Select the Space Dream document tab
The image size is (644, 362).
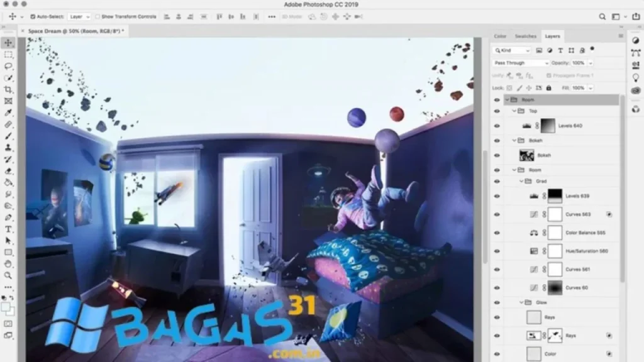pyautogui.click(x=76, y=31)
